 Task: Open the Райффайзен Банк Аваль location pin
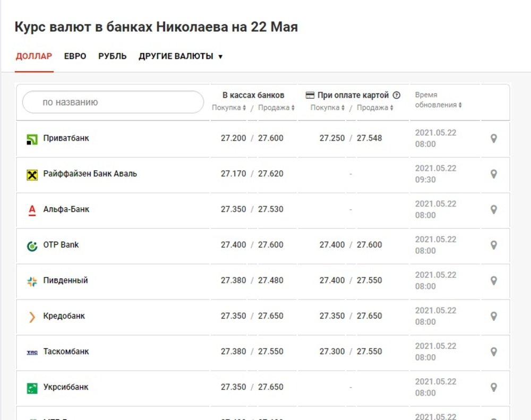coord(494,174)
